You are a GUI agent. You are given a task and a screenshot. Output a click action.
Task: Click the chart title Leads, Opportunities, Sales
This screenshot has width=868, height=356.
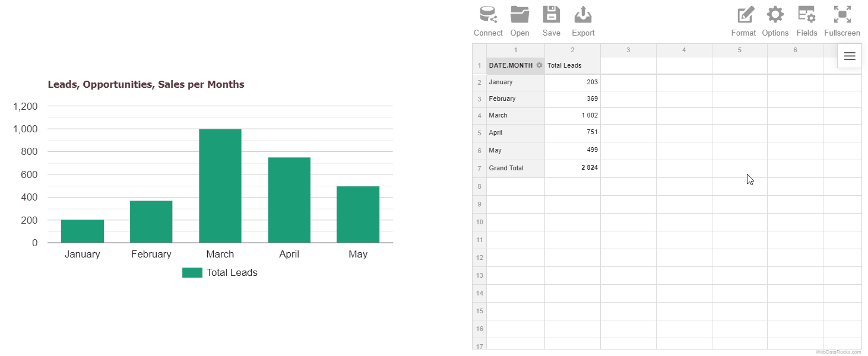point(146,84)
